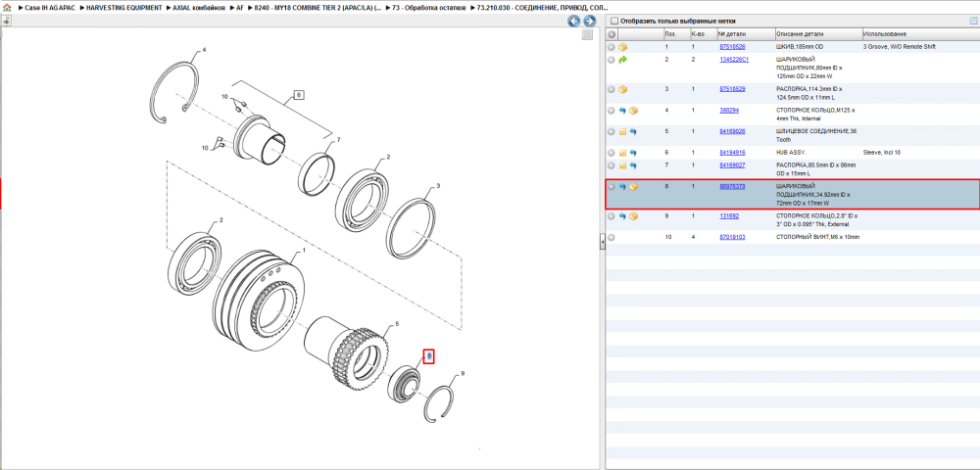Viewport: 980px width, 470px height.
Task: Click the green arrow icon on row 1345226C1
Action: tap(622, 60)
